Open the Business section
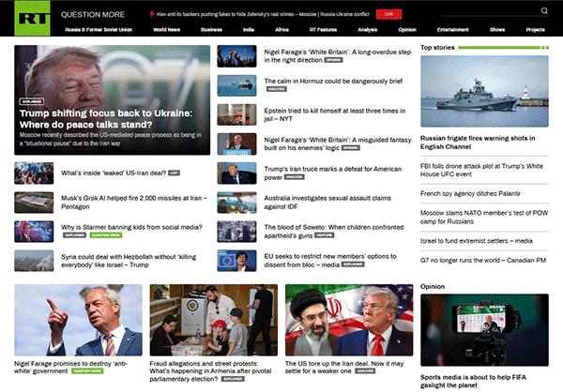The width and height of the screenshot is (563, 392). 211,30
